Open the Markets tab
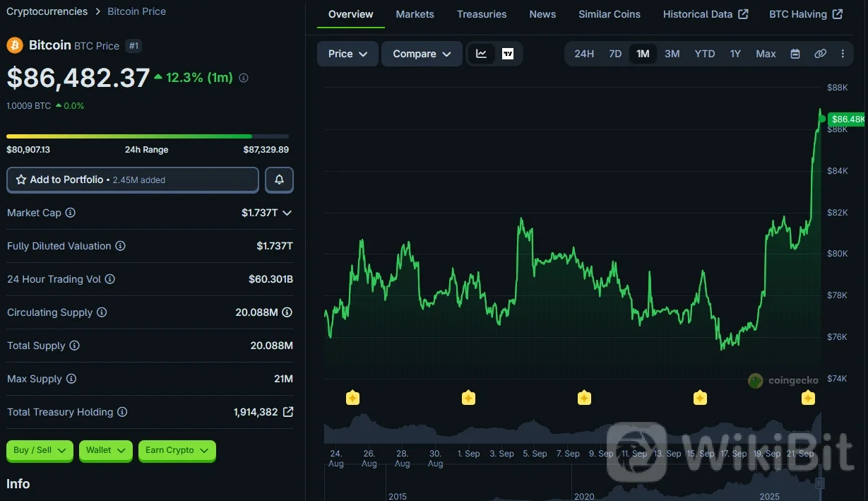 [x=415, y=14]
